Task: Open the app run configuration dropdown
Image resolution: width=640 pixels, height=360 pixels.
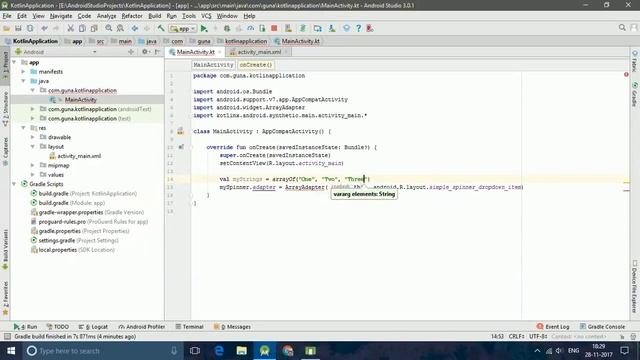Action: coord(183,29)
